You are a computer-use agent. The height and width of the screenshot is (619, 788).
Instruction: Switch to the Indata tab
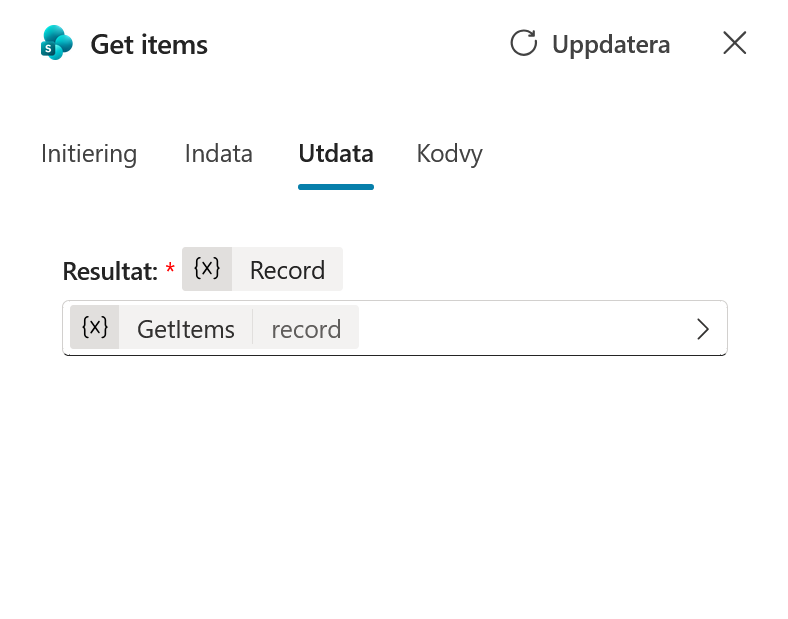click(x=219, y=154)
